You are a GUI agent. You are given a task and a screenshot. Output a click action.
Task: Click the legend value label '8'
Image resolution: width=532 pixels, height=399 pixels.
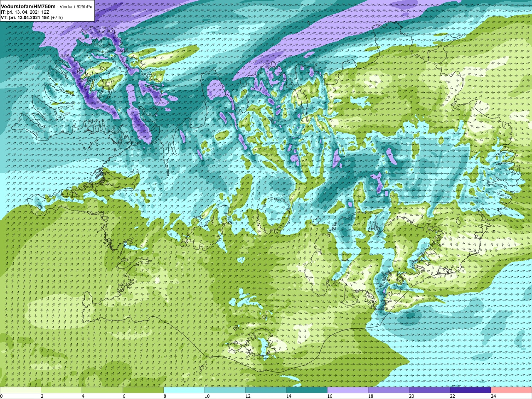165,396
